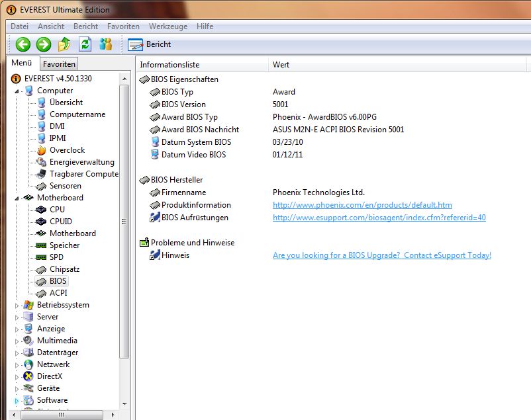Sort by the Wert column header
531x420 pixels.
[397, 65]
